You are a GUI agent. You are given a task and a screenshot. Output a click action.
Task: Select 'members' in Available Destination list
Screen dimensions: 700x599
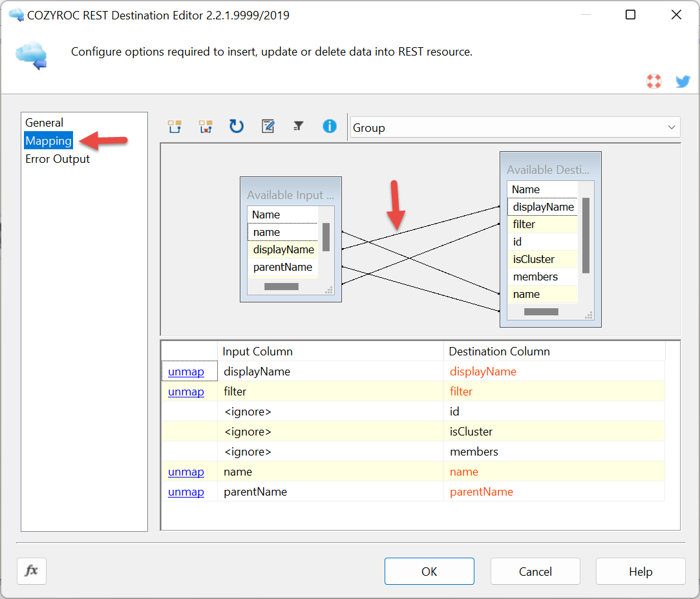[542, 277]
